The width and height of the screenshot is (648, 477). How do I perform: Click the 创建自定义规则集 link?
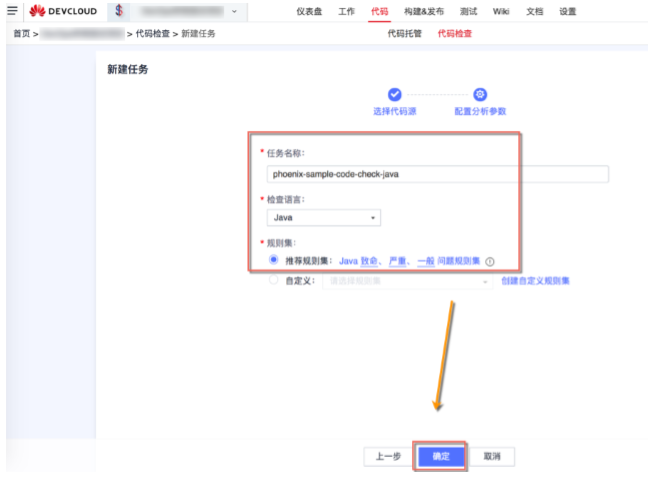(535, 281)
